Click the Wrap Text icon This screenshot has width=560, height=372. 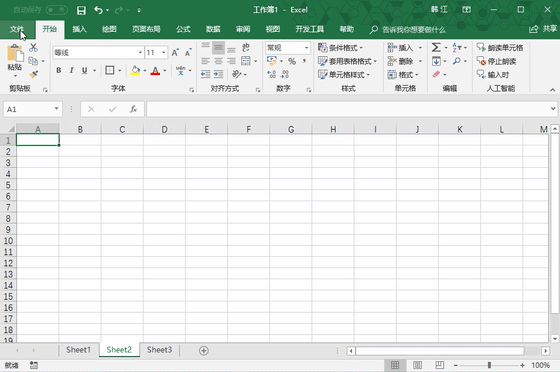(246, 47)
